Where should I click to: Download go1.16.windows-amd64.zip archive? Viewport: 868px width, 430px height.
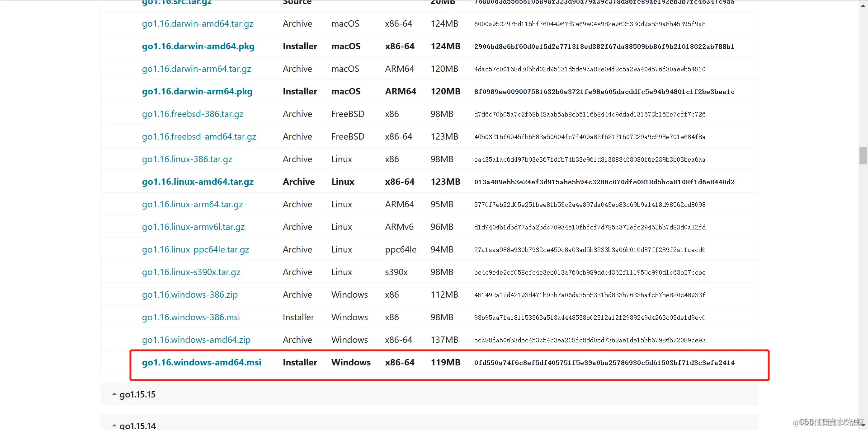point(196,340)
